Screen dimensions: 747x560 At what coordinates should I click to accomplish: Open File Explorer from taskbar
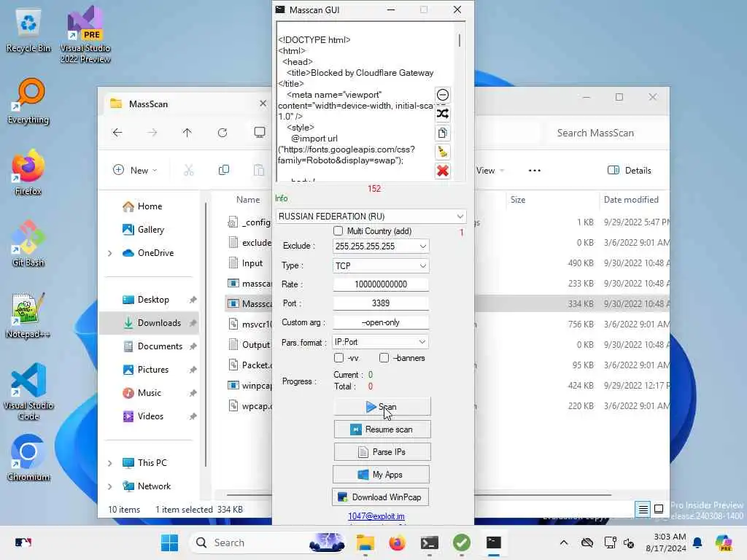365,542
